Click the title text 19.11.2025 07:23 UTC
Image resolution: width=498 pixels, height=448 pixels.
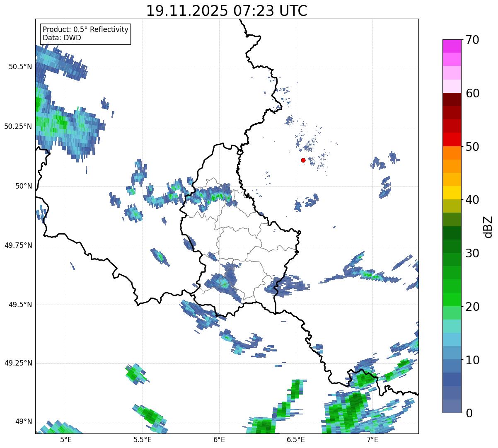pyautogui.click(x=227, y=10)
